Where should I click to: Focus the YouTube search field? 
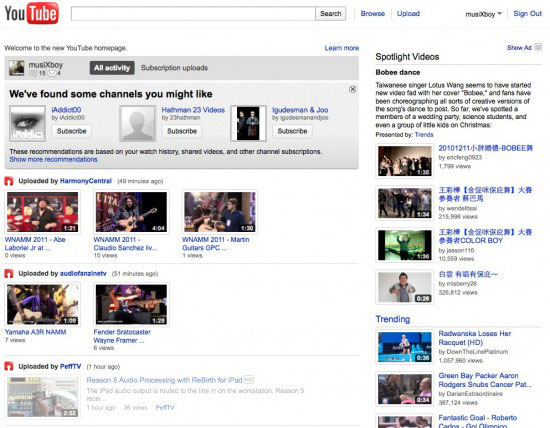point(193,14)
